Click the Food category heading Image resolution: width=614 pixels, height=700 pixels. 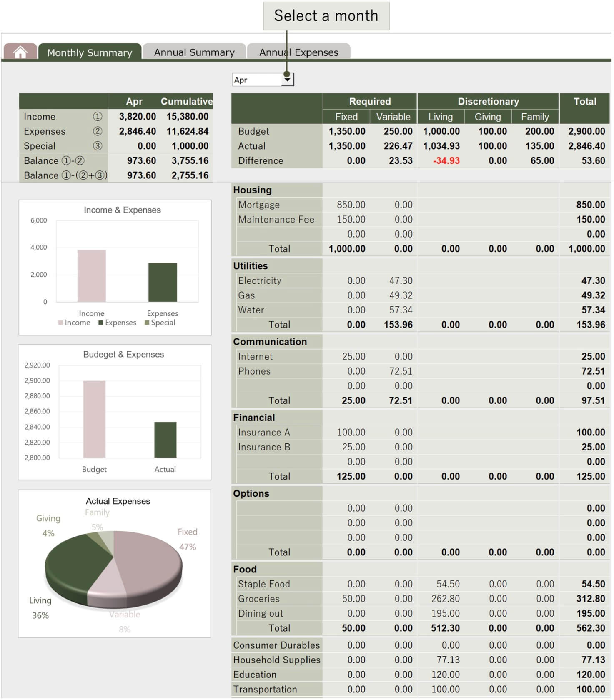245,570
